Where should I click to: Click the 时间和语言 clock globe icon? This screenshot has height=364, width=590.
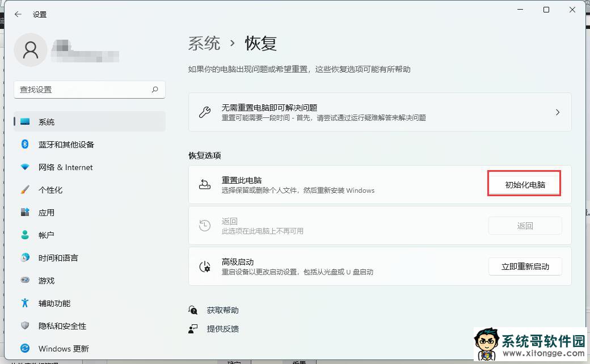(25, 257)
